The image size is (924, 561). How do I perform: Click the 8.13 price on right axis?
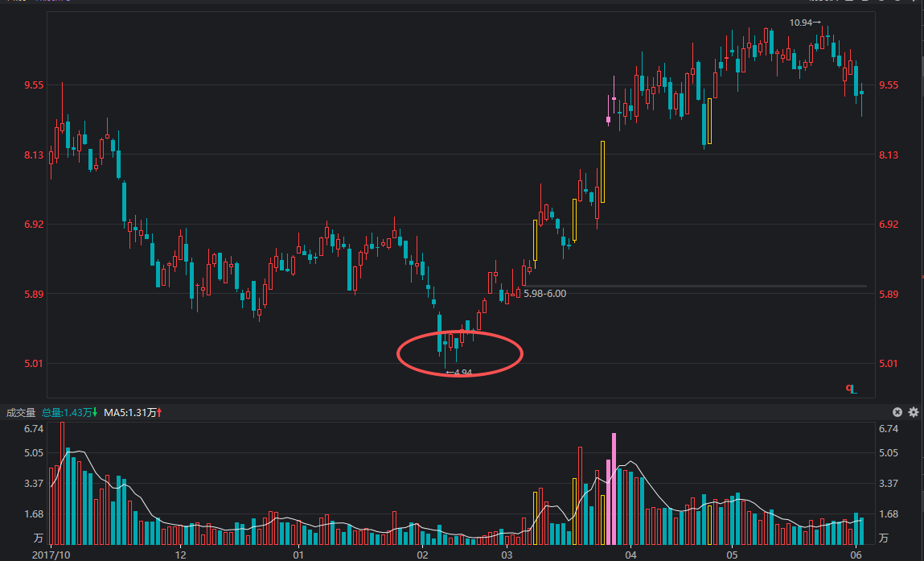point(890,155)
